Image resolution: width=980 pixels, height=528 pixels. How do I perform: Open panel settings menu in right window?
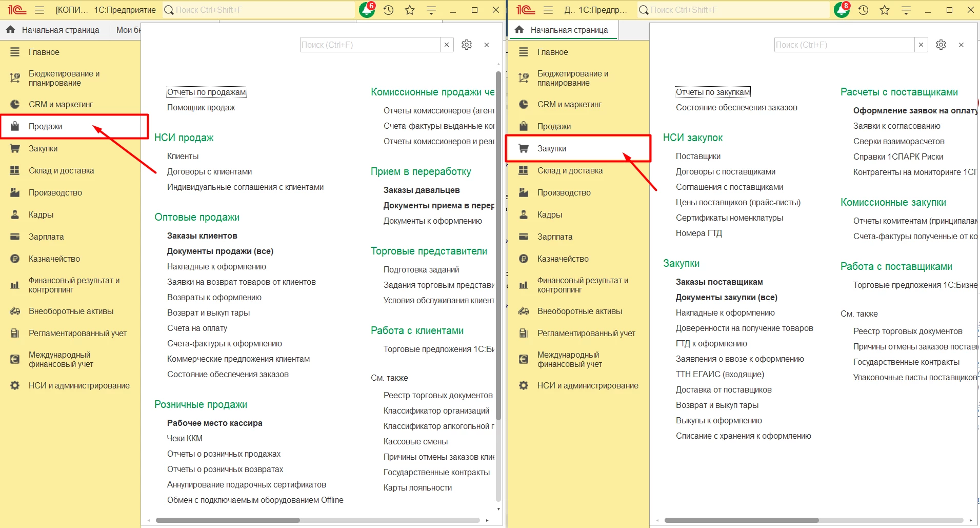pyautogui.click(x=906, y=10)
